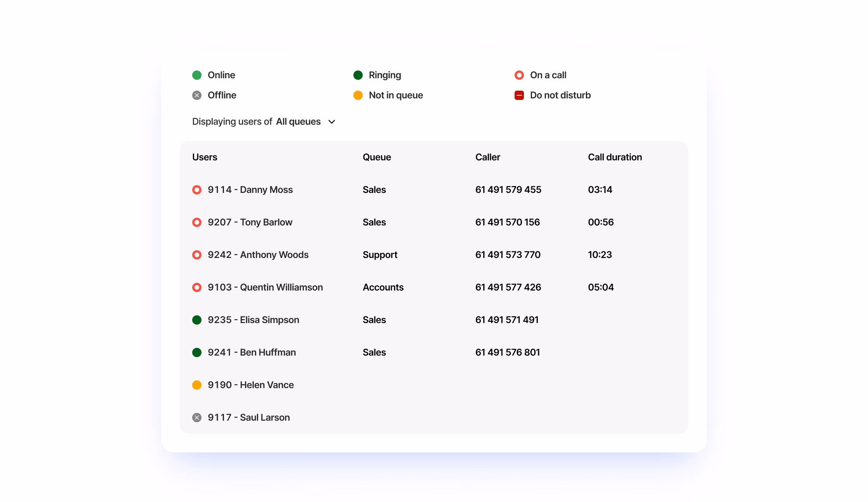Click the Queue column header
Viewport: 868px width, 502px height.
point(377,157)
